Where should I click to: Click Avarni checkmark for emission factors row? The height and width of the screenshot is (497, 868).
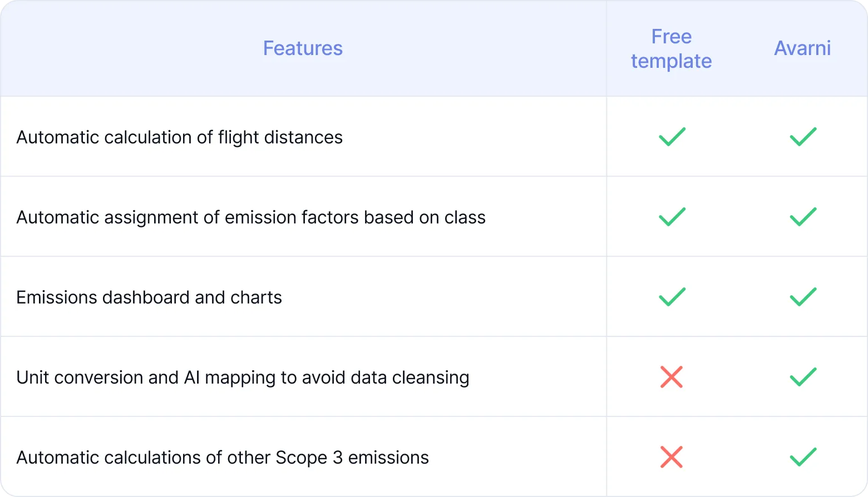[x=803, y=217]
